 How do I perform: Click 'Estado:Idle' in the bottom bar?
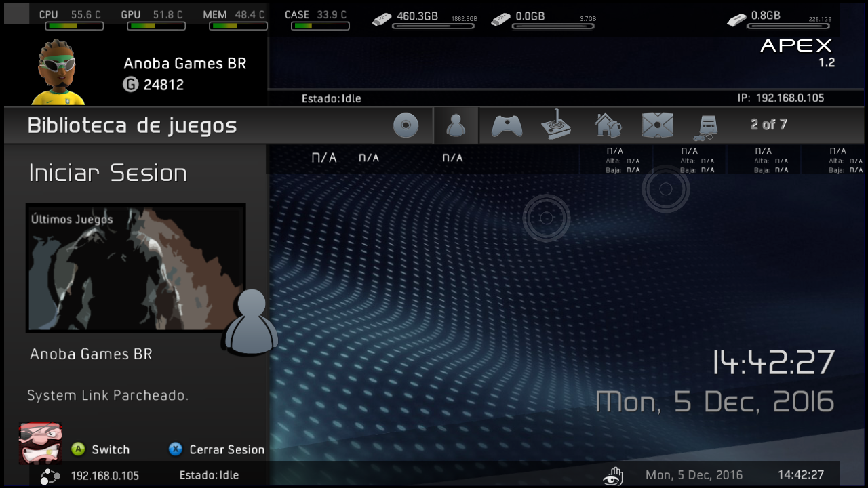[209, 475]
